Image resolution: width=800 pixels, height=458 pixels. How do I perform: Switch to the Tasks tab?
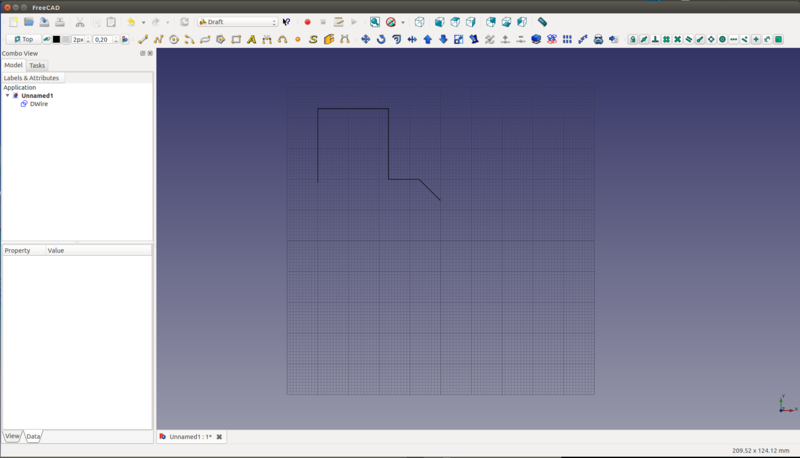(37, 65)
